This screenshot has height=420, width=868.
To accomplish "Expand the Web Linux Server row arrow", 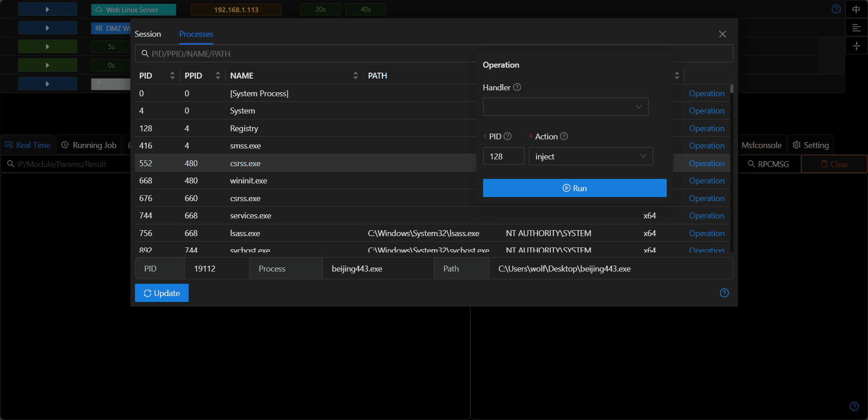I will 48,10.
